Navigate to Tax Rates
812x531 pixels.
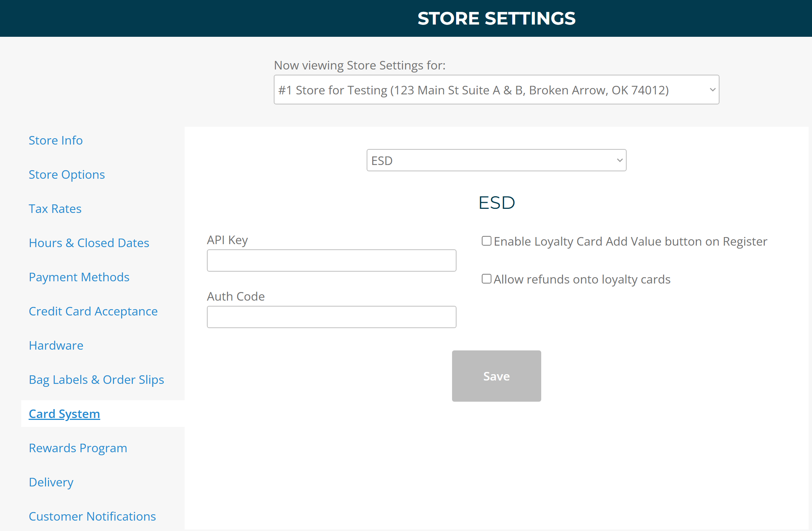pyautogui.click(x=55, y=209)
